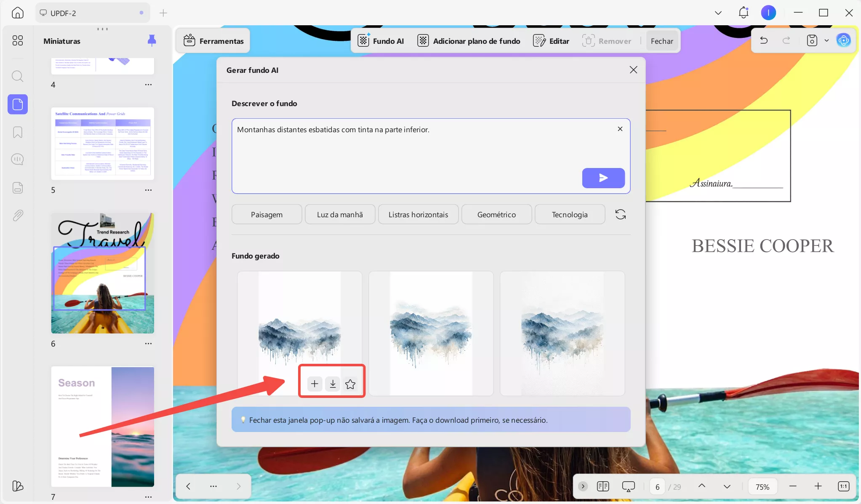The height and width of the screenshot is (504, 861).
Task: Click the page number field showing 6
Action: (x=657, y=486)
